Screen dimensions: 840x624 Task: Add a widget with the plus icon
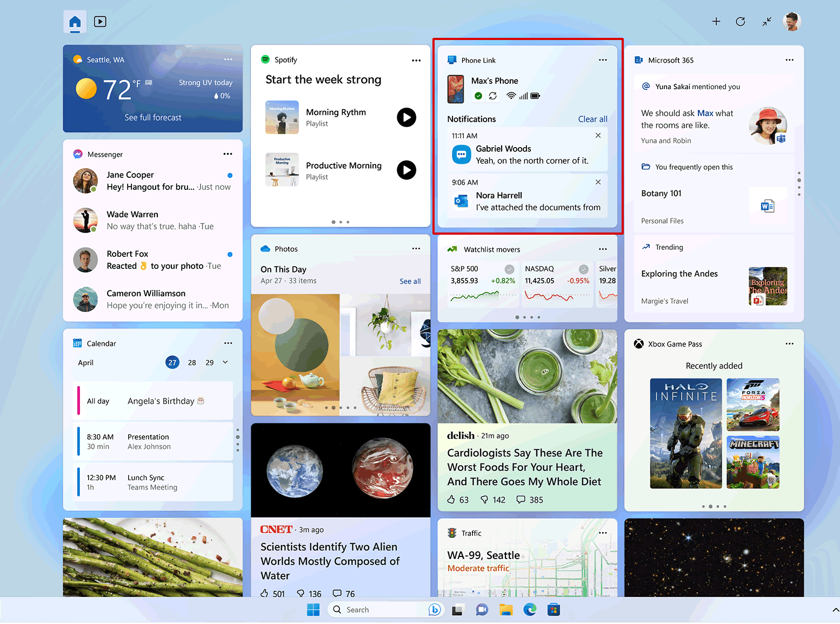pyautogui.click(x=716, y=22)
